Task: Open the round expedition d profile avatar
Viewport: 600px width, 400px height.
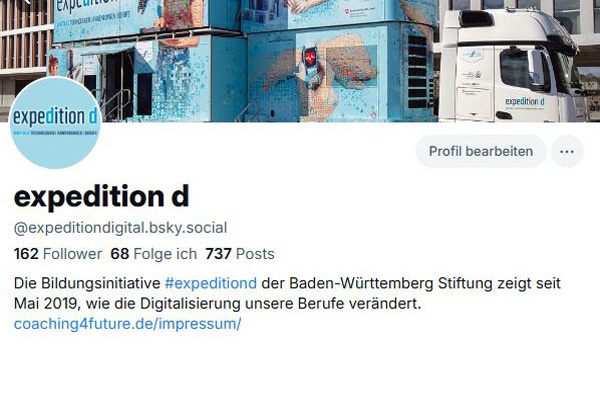Action: (55, 122)
